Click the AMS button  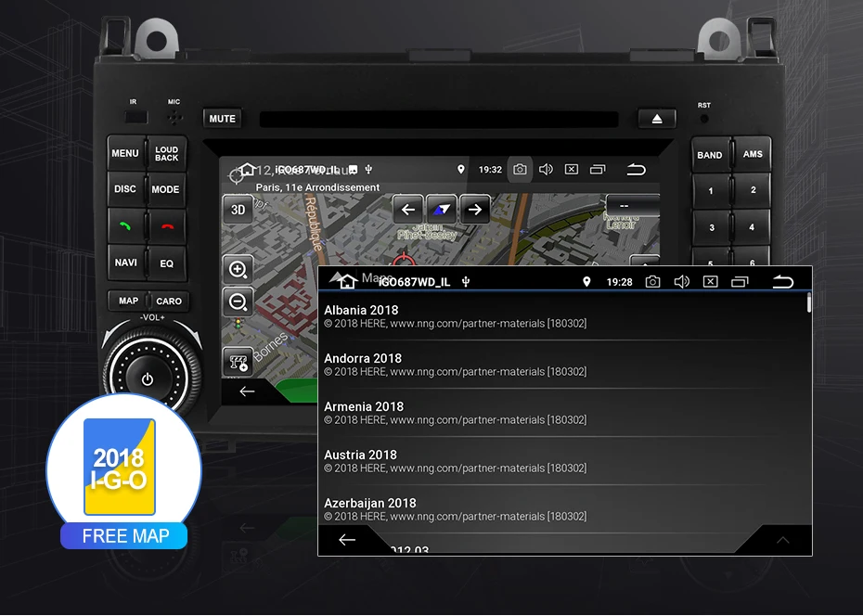pyautogui.click(x=753, y=154)
